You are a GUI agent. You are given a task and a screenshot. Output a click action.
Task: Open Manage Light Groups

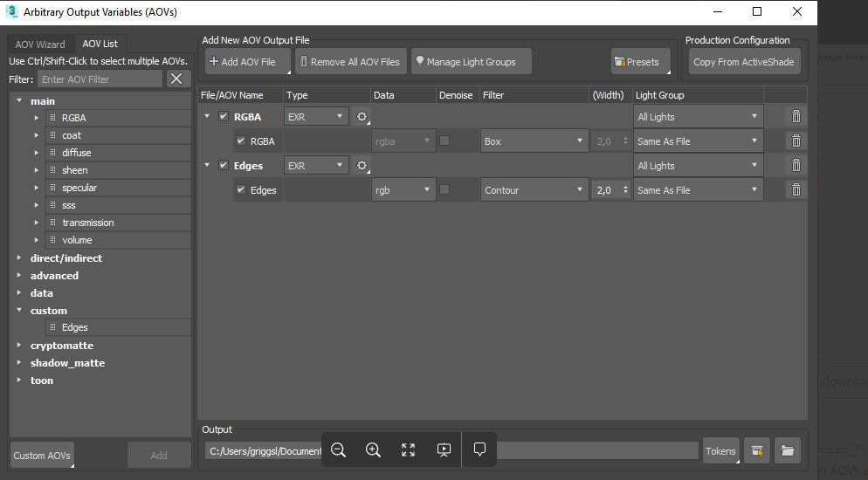[471, 61]
